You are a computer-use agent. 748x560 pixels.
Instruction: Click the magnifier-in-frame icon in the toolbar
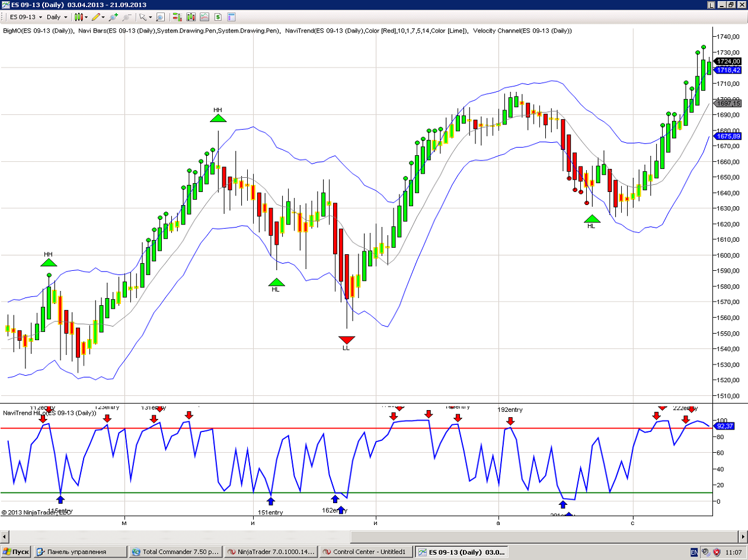coord(160,17)
